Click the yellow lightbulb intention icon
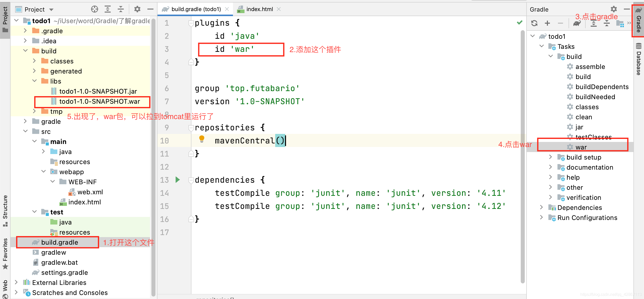Screen dimensions: 644x299 click(202, 139)
